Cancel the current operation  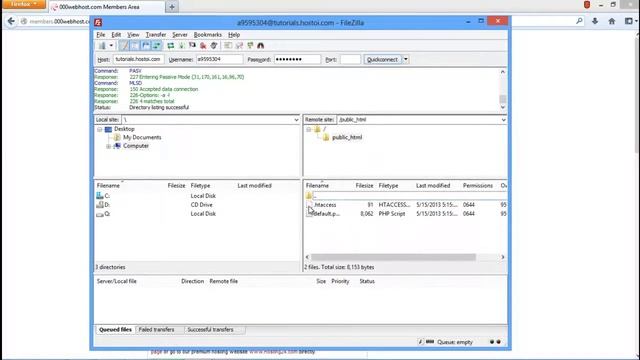tap(192, 46)
